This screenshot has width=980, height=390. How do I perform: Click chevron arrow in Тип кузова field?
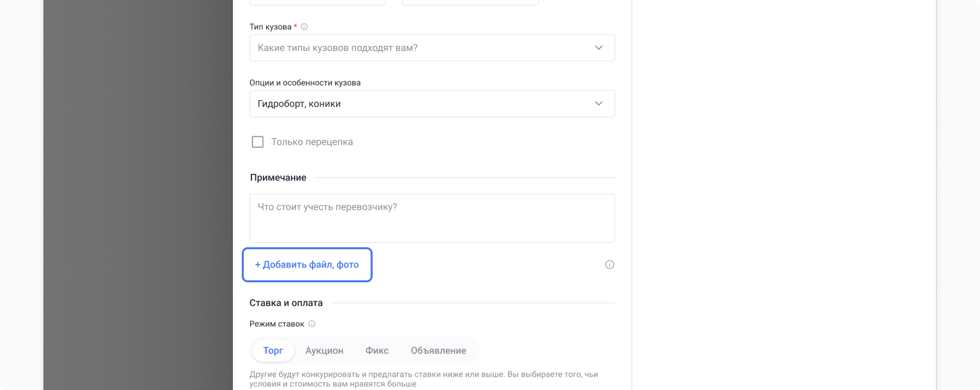(598, 48)
